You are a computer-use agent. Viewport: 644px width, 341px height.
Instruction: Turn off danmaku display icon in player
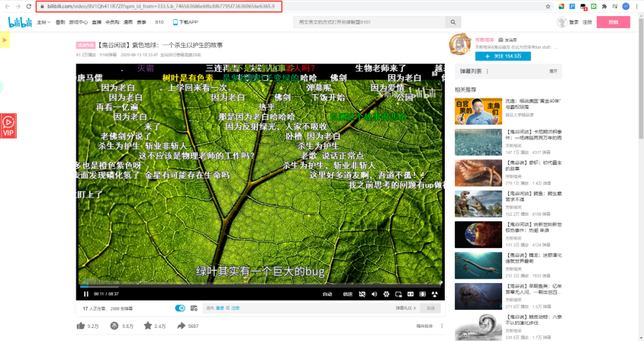coord(362,294)
